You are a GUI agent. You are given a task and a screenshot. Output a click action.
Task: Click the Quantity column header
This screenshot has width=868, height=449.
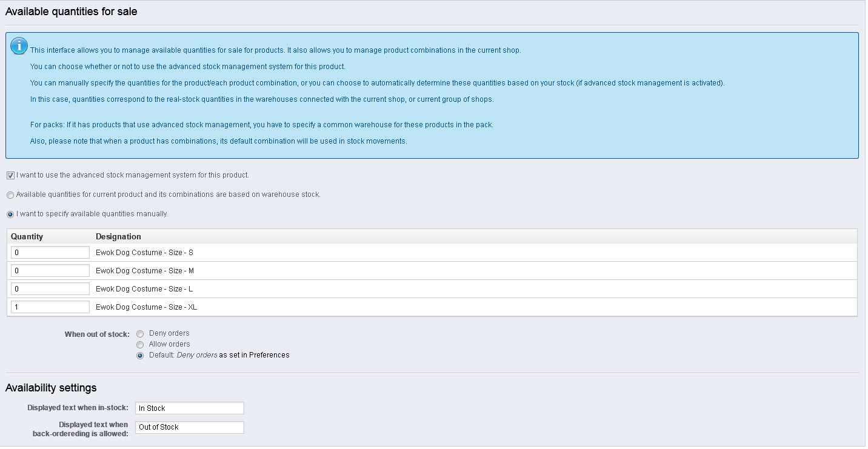pos(27,236)
